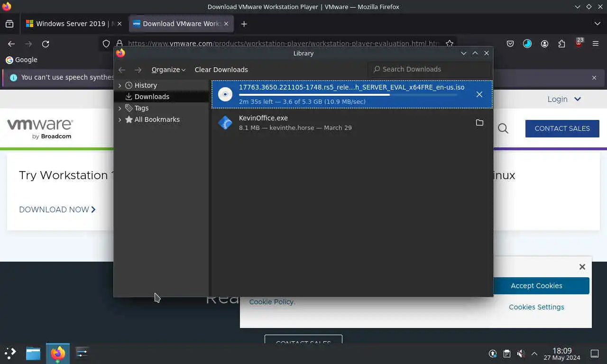Go back in Firefox browser

tap(11, 44)
